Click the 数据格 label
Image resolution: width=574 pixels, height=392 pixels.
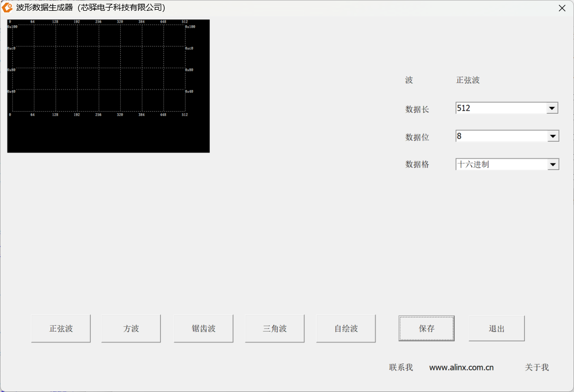417,164
